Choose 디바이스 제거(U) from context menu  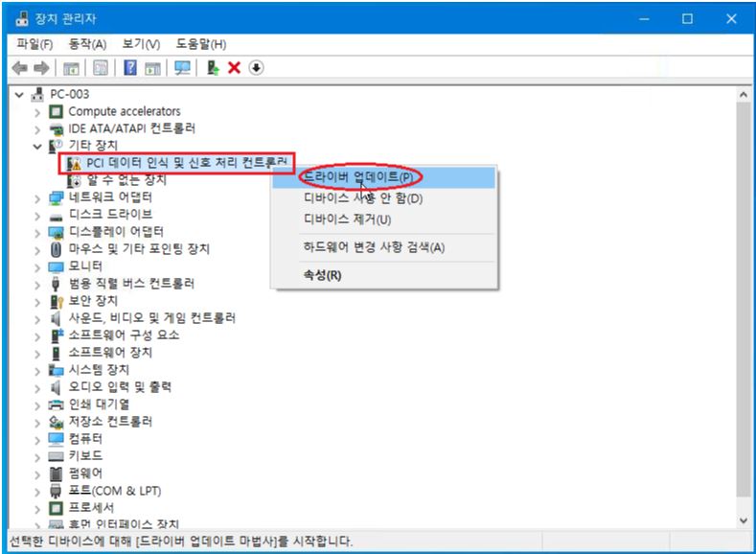pos(347,219)
